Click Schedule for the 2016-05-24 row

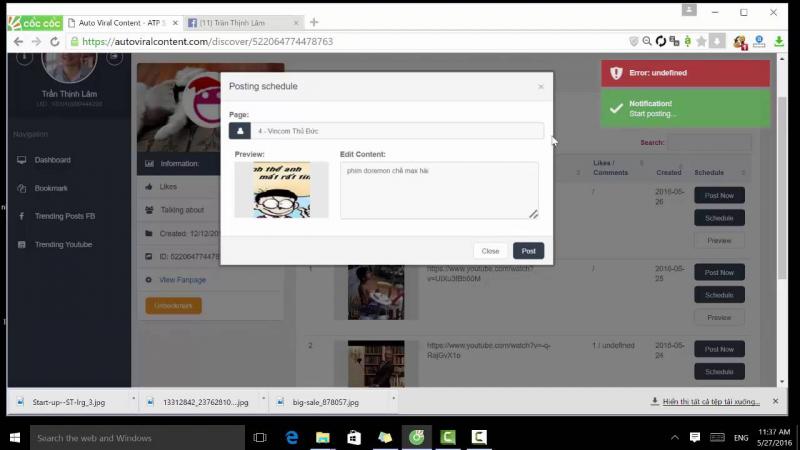(x=719, y=372)
